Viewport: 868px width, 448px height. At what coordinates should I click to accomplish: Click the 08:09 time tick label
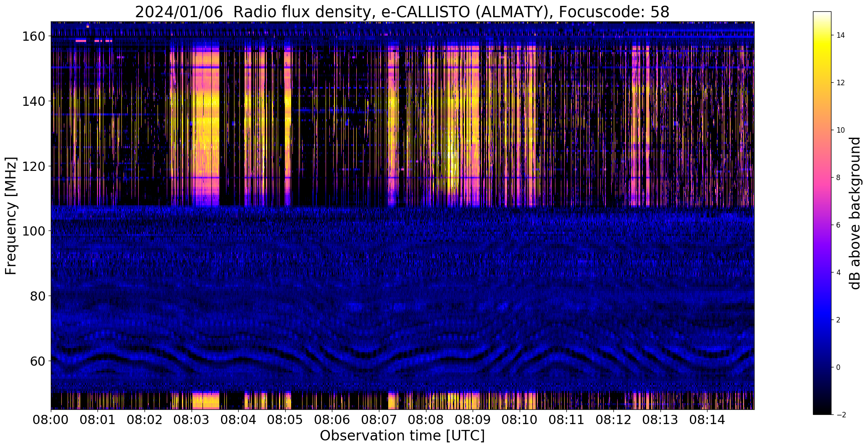coord(473,419)
